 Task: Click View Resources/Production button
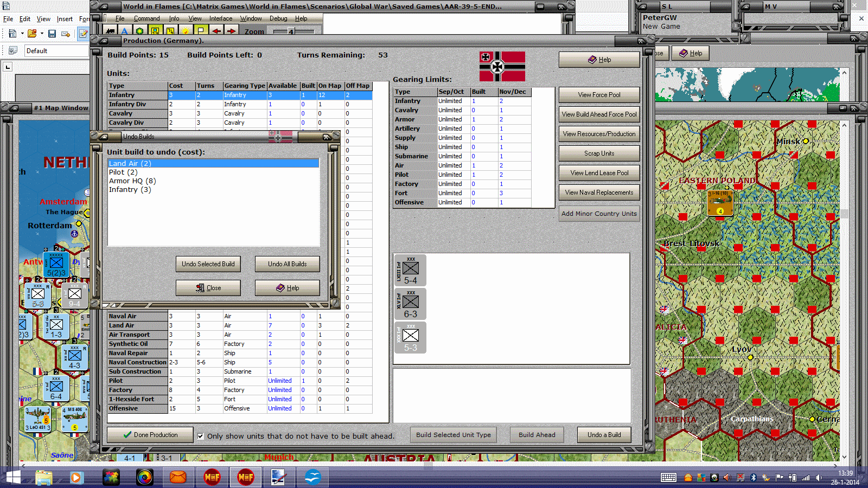[599, 134]
